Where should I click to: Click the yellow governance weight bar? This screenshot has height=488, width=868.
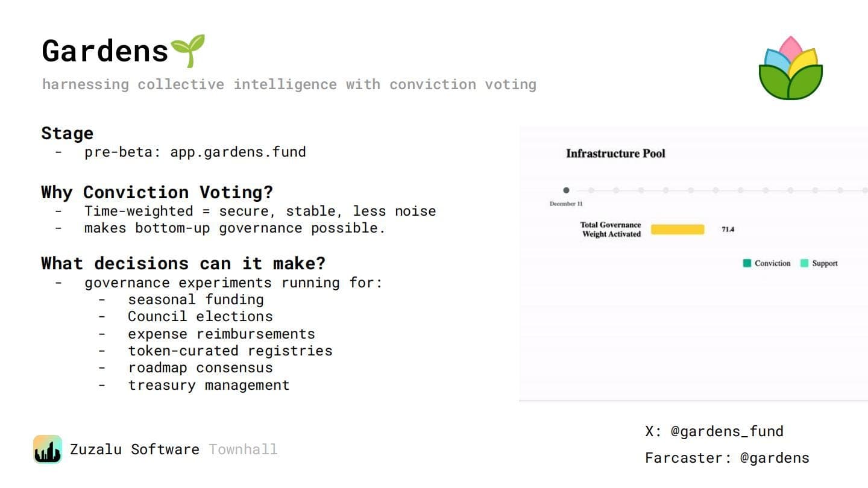tap(678, 230)
